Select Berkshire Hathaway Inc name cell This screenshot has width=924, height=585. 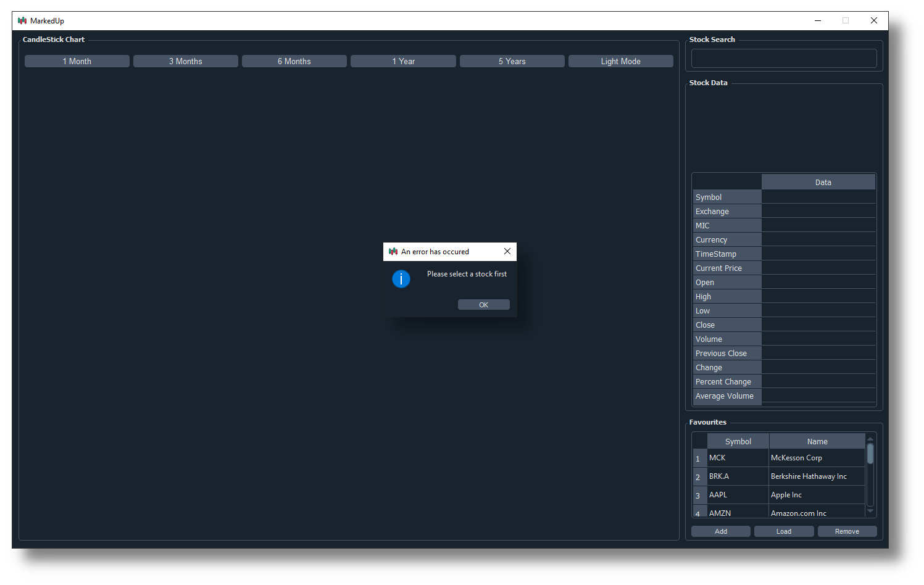(817, 476)
